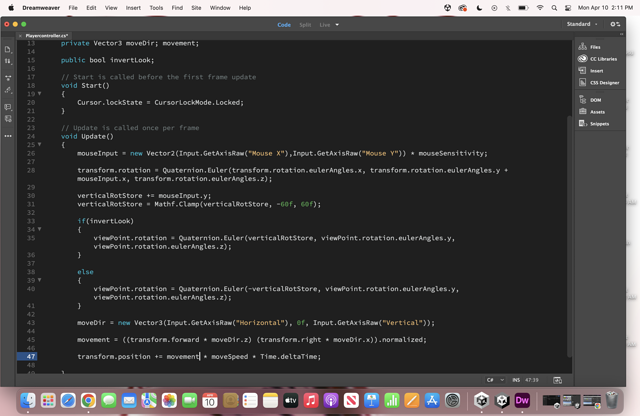Toggle the Do Not Disturb moon icon
The width and height of the screenshot is (640, 416).
click(479, 8)
